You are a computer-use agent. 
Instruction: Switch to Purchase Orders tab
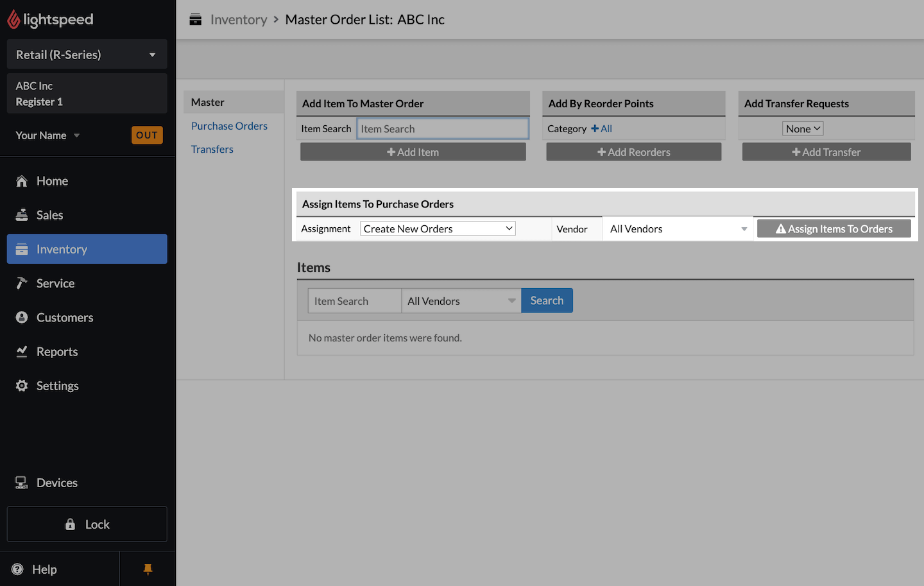pos(229,126)
